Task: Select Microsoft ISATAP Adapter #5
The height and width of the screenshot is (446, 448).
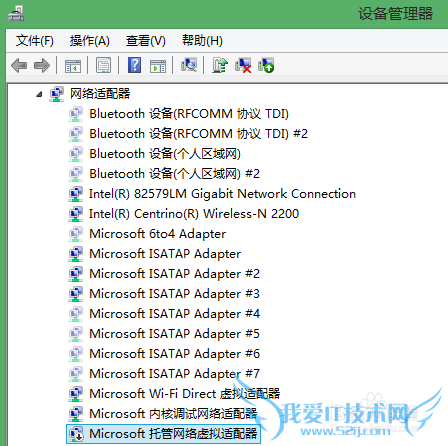Action: click(174, 334)
